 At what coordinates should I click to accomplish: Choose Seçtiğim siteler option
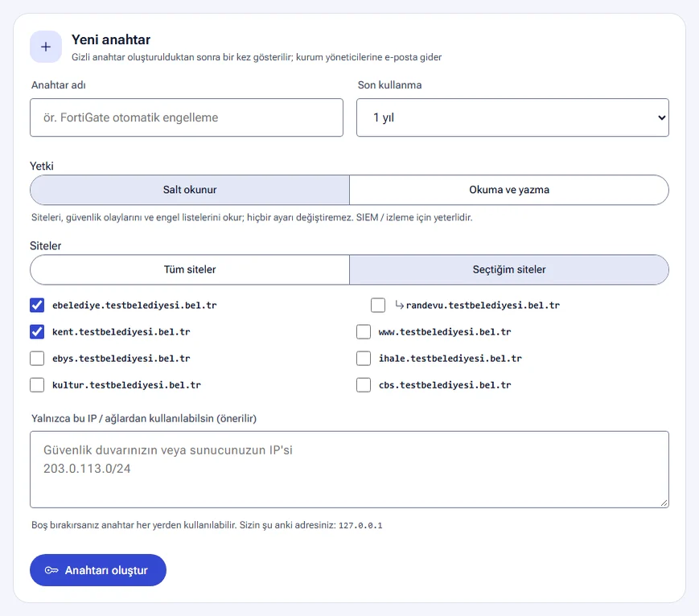pos(509,269)
